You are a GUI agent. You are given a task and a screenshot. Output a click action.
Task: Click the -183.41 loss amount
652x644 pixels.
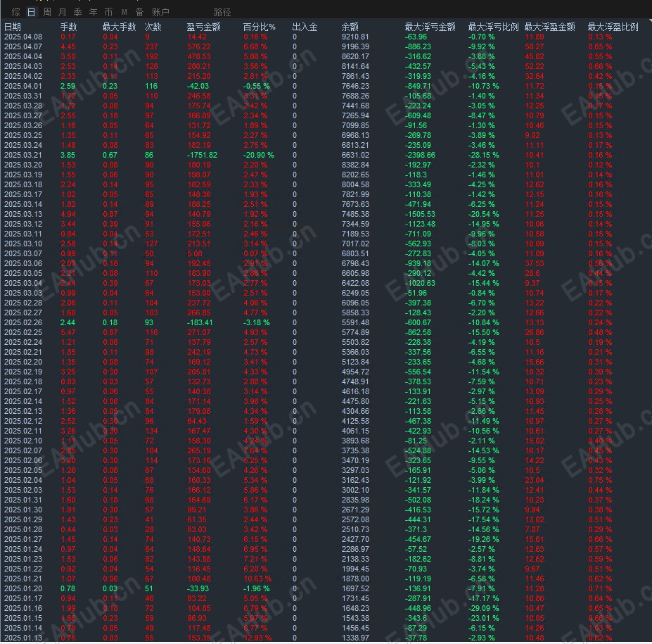click(200, 322)
